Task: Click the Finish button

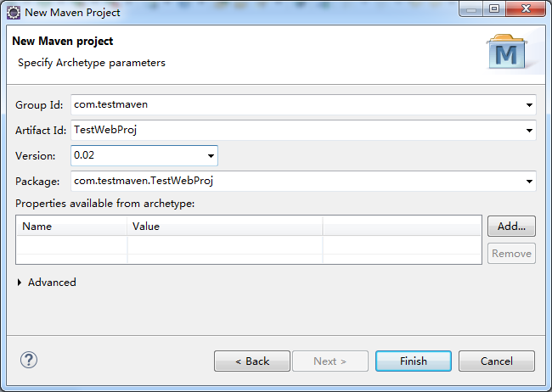Action: click(414, 361)
